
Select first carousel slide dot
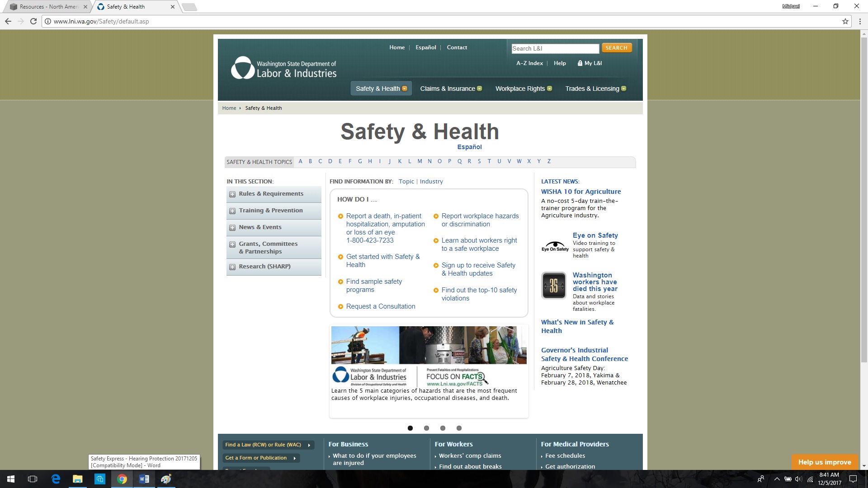(x=410, y=428)
